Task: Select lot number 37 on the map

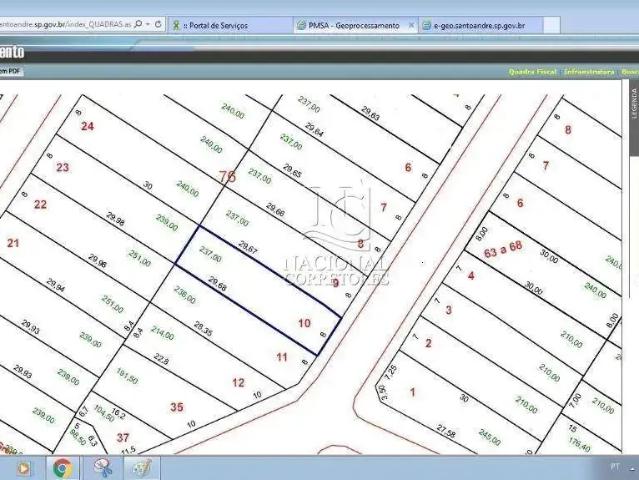Action: click(123, 438)
